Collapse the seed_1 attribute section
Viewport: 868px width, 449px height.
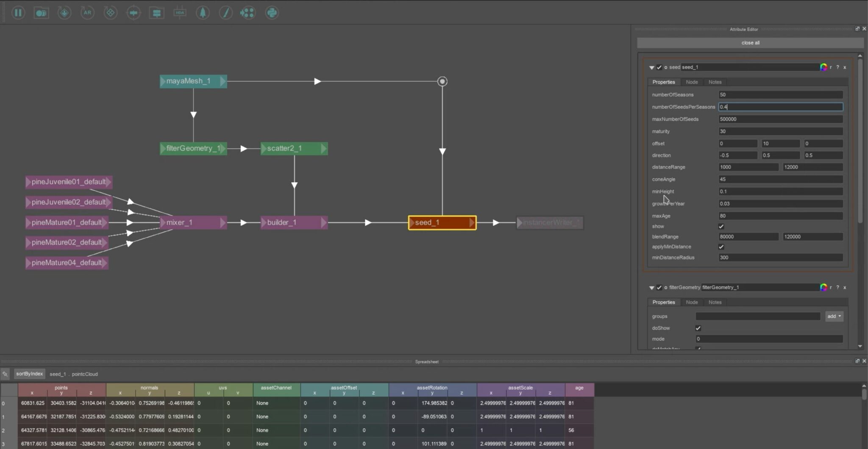point(651,67)
